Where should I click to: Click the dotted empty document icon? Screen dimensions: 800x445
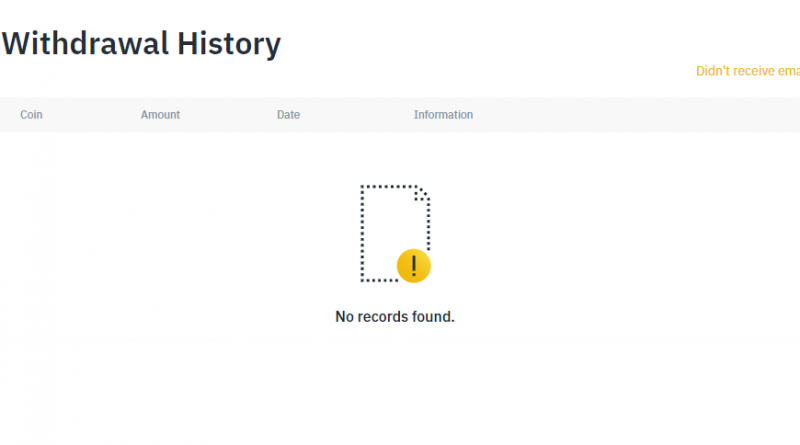395,234
